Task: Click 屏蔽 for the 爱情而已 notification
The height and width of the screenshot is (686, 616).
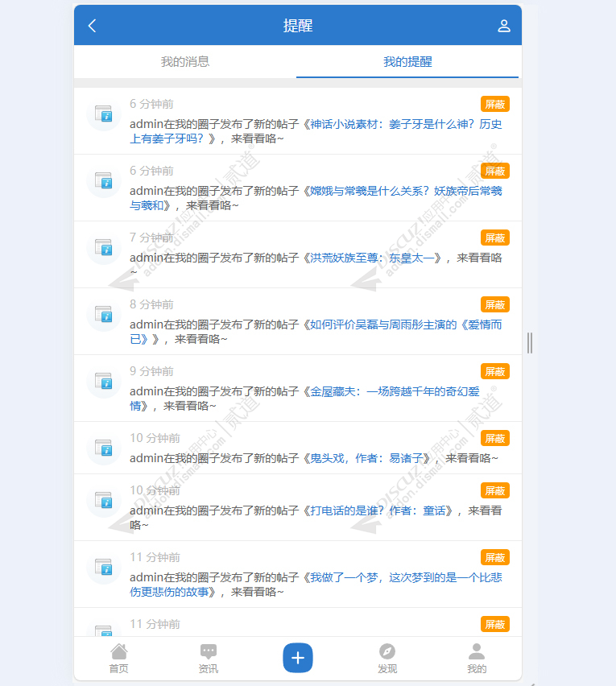Action: (x=494, y=304)
